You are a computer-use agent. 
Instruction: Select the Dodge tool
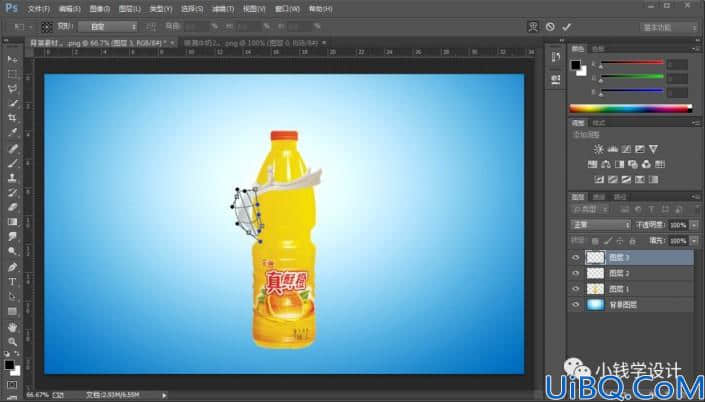click(x=12, y=251)
